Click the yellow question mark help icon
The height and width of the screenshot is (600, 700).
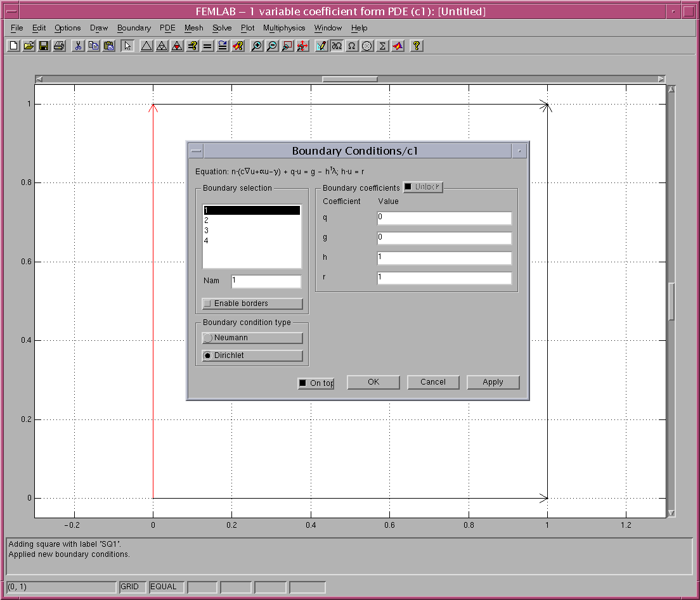(417, 46)
